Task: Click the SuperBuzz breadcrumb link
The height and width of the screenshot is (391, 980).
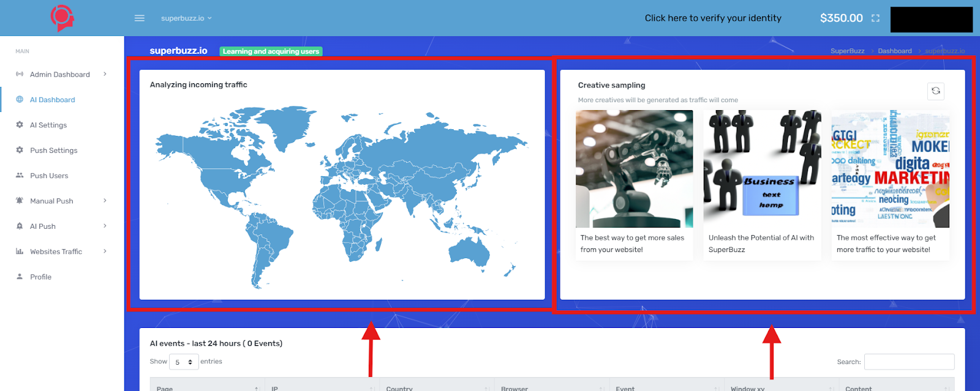Action: point(848,51)
